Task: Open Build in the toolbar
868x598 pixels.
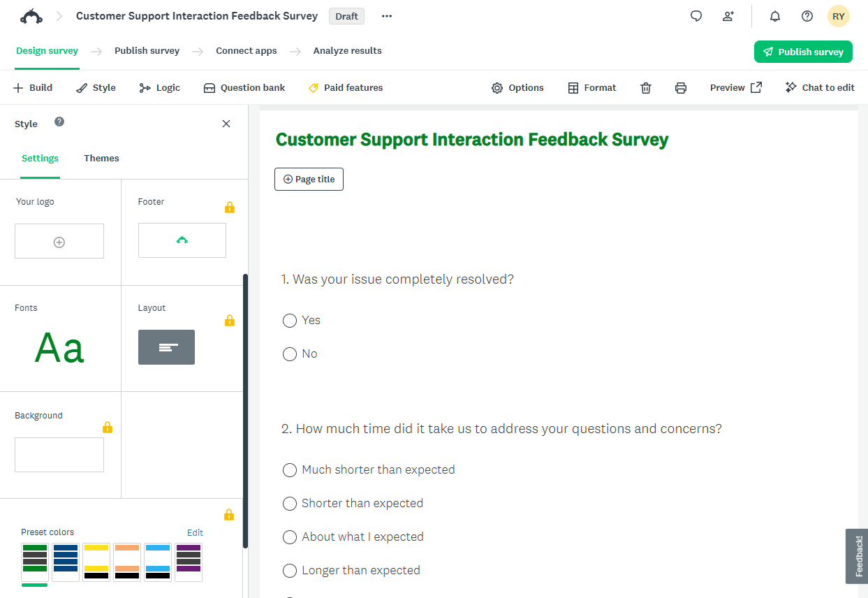Action: pyautogui.click(x=33, y=88)
